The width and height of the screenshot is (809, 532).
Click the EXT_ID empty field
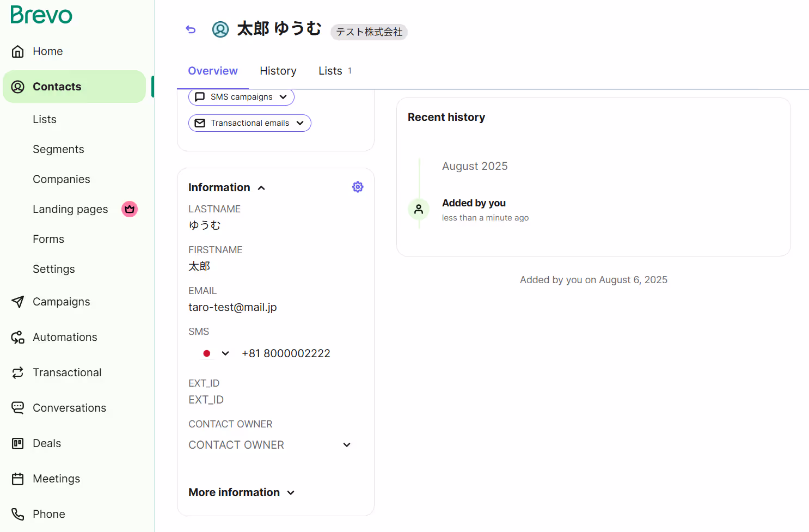206,400
